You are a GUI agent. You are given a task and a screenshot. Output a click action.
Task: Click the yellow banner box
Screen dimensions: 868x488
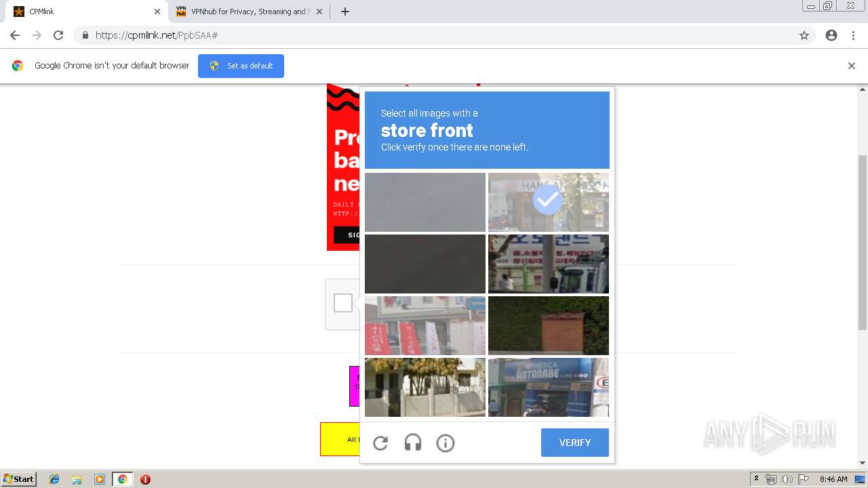[340, 439]
